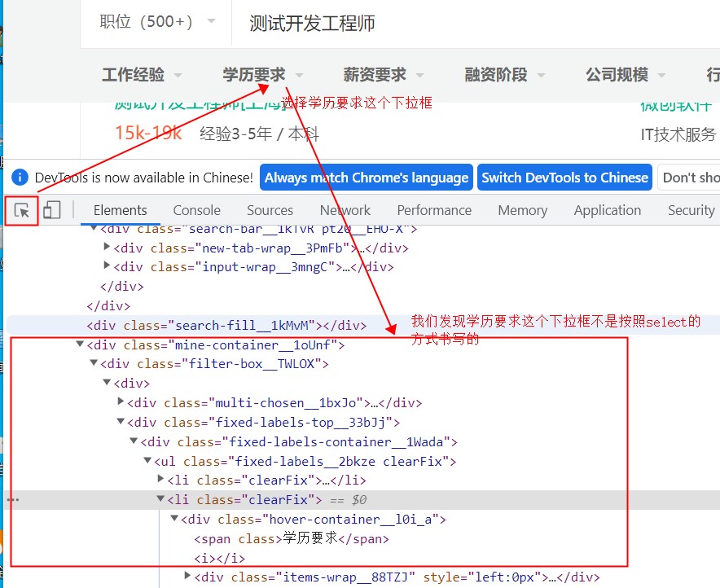Collapse the ul fixed-labels__2bkze node
Screen dimensions: 720x588
(147, 460)
